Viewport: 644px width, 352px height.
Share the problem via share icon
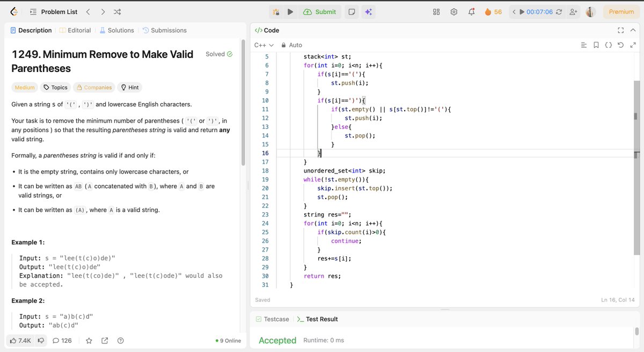point(105,341)
